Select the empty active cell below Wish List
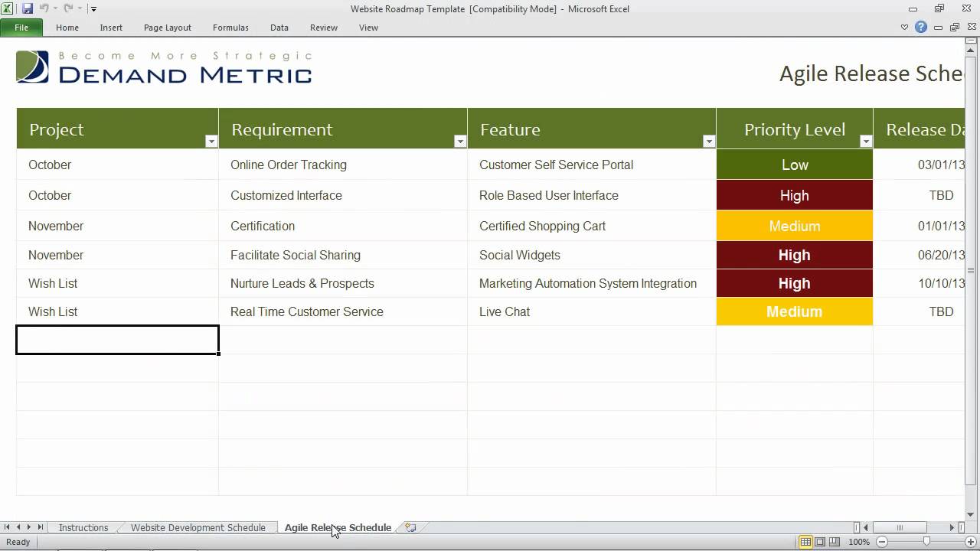 coord(117,340)
